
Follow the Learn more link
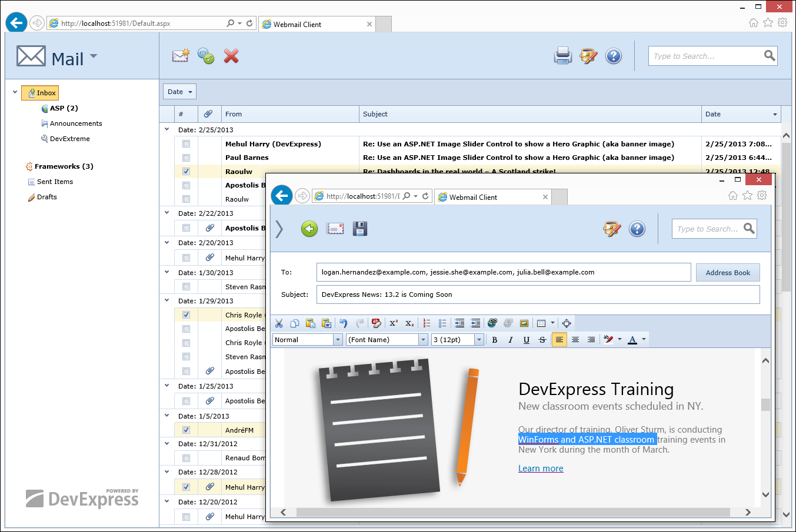541,469
